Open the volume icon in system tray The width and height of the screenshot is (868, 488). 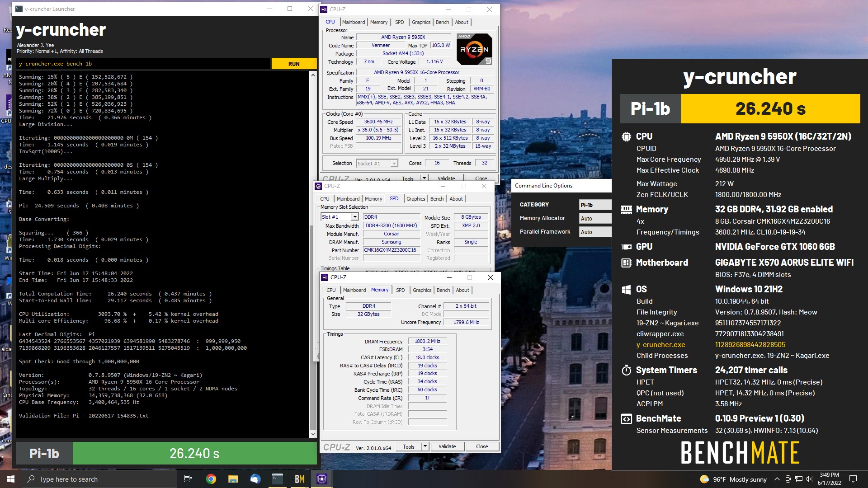[x=809, y=479]
